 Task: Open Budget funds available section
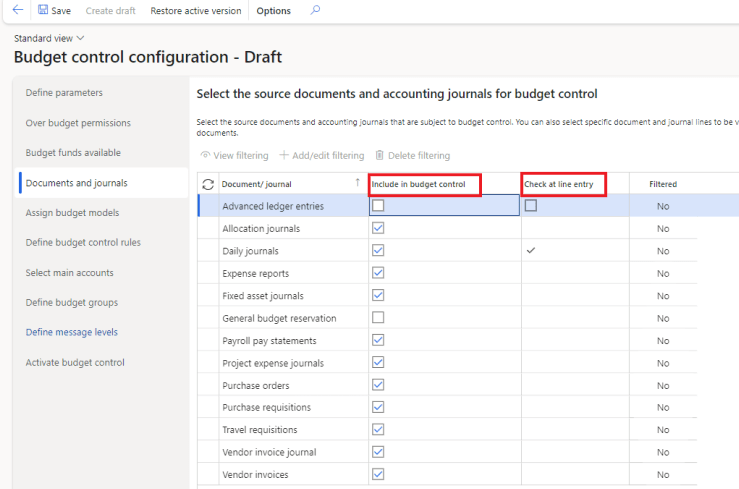[x=73, y=153]
